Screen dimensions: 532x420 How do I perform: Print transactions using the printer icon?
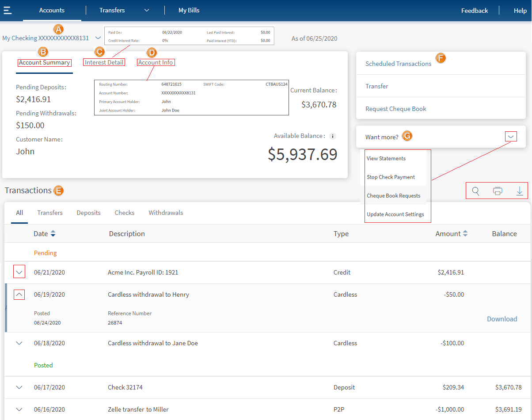498,191
